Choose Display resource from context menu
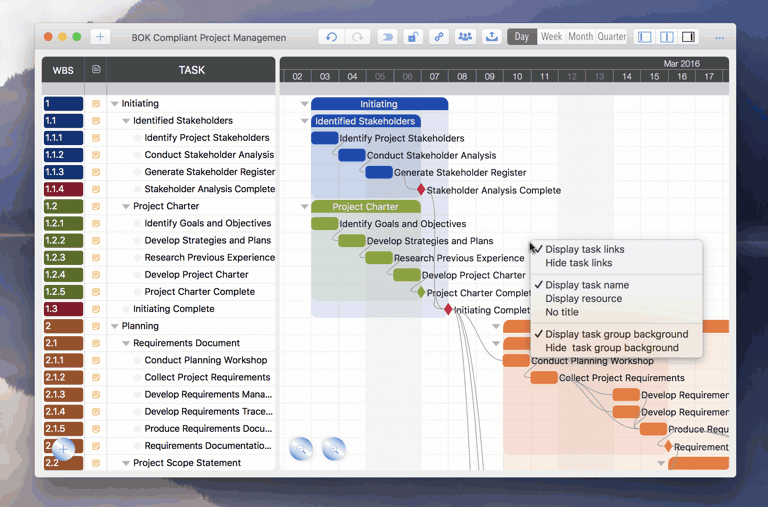The image size is (768, 507). tap(583, 298)
